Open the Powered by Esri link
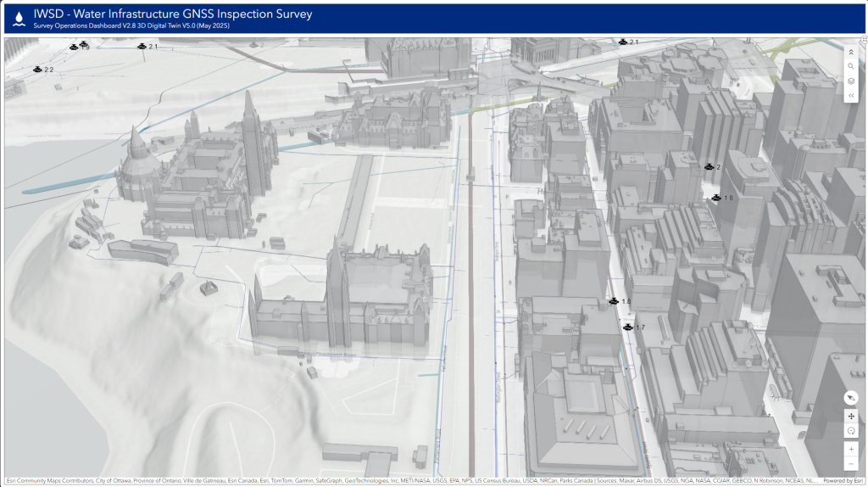The image size is (868, 487). 842,481
